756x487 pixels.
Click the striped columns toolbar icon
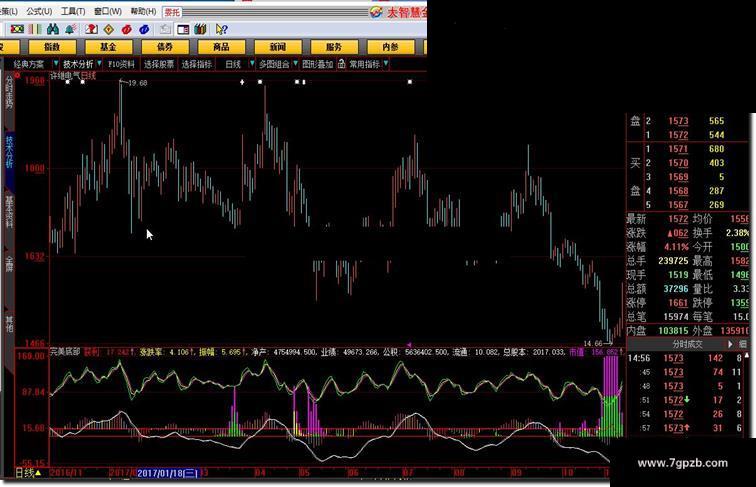[35, 29]
